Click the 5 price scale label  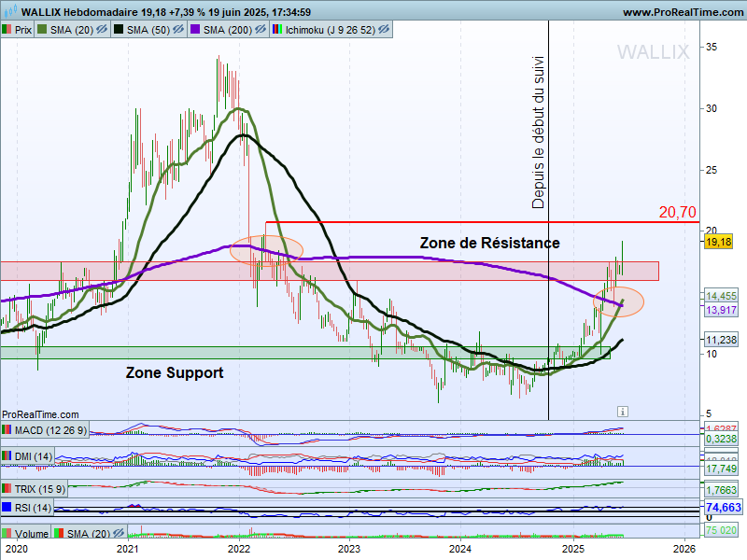pos(709,413)
